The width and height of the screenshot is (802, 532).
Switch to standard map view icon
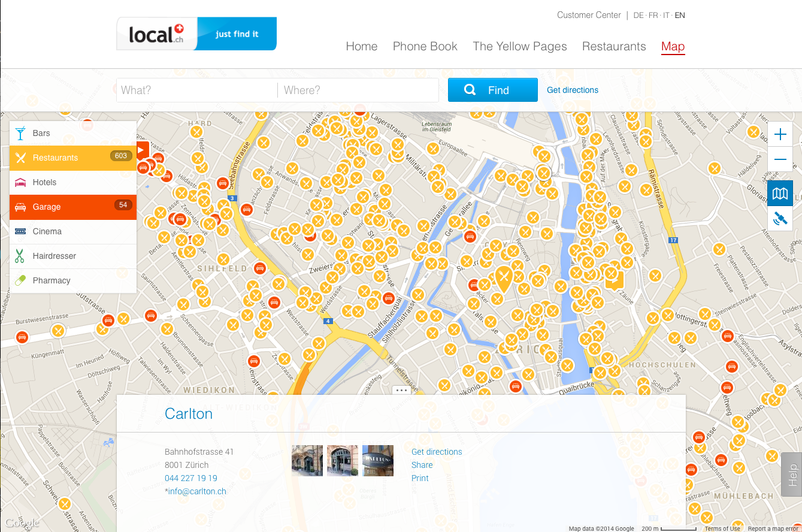click(x=780, y=194)
